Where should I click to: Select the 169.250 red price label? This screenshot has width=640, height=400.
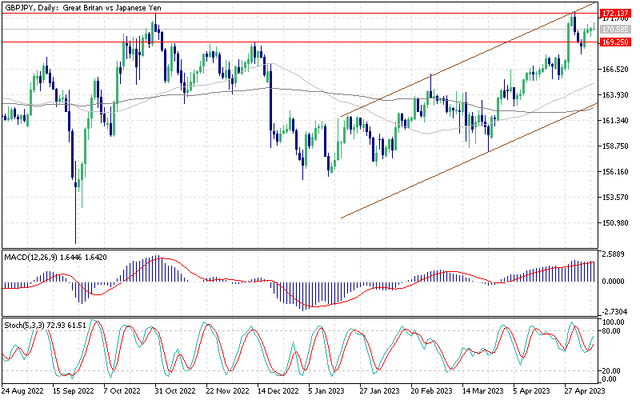pyautogui.click(x=613, y=43)
